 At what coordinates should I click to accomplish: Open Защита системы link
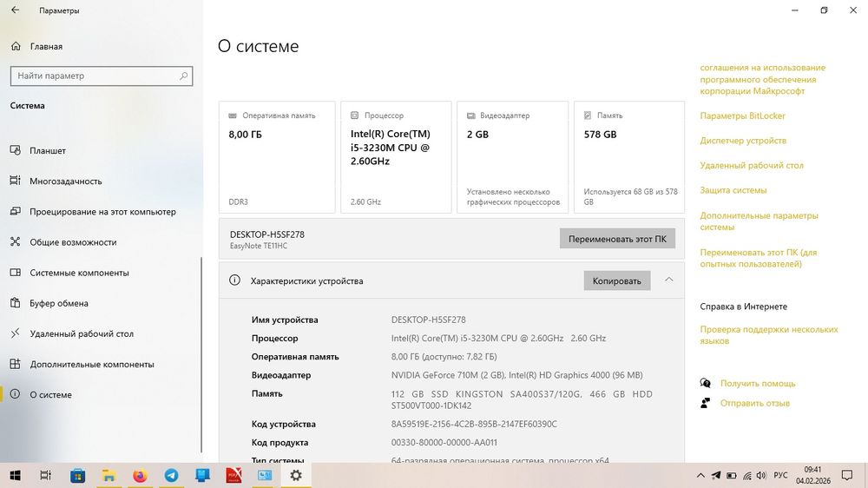click(733, 190)
